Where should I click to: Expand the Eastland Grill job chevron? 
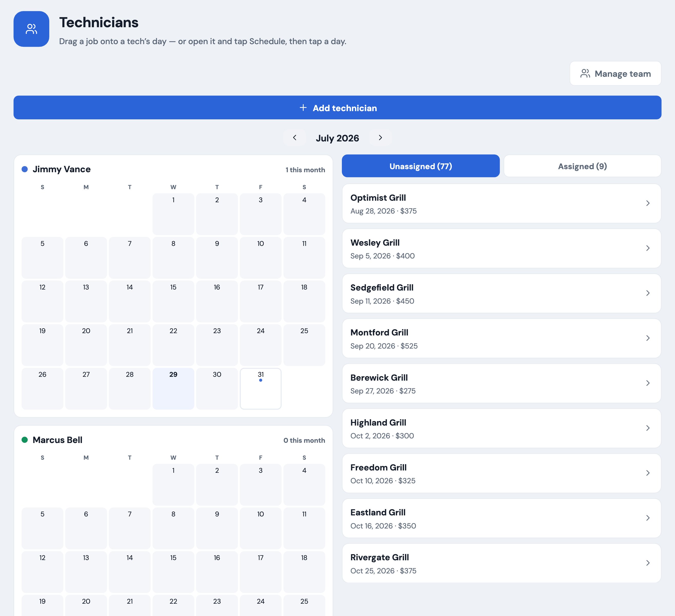[648, 518]
